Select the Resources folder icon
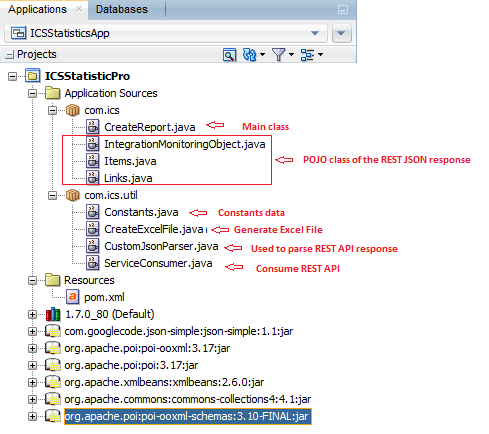Screen dimensions: 489x434 tap(52, 280)
